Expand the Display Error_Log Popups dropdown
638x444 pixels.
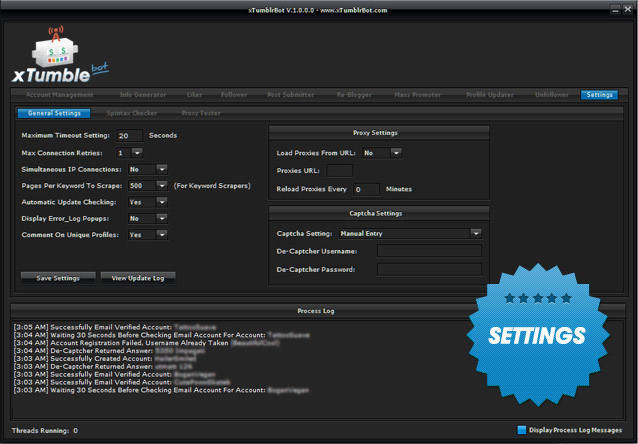click(x=162, y=218)
